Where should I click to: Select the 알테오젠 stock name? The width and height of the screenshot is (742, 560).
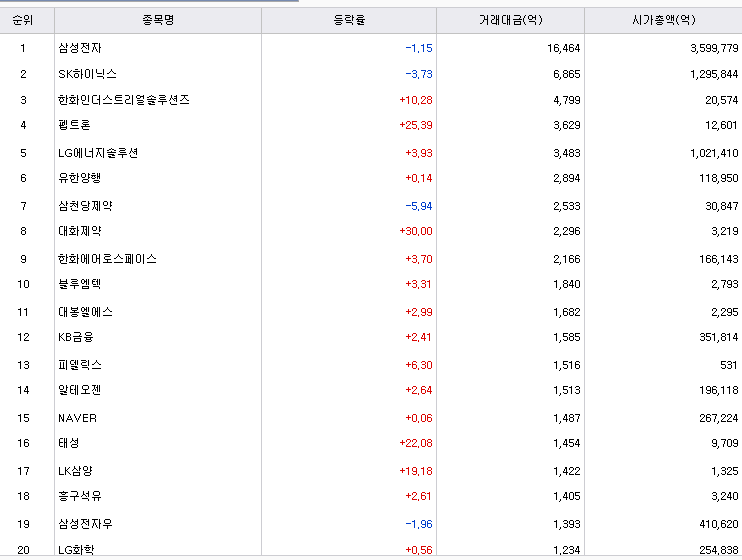coord(80,390)
